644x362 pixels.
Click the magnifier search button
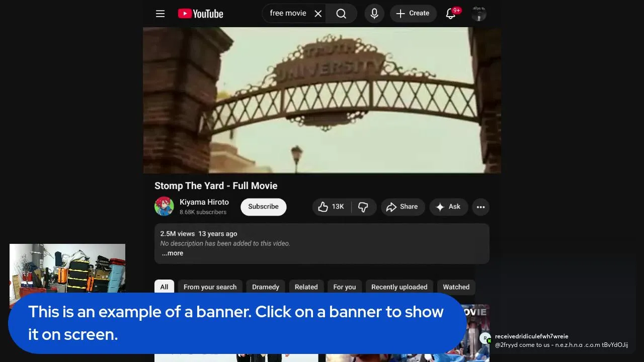[341, 14]
